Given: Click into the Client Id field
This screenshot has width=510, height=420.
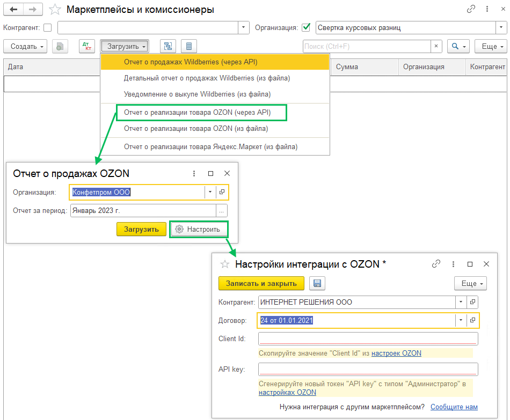Looking at the screenshot, I should [x=368, y=338].
